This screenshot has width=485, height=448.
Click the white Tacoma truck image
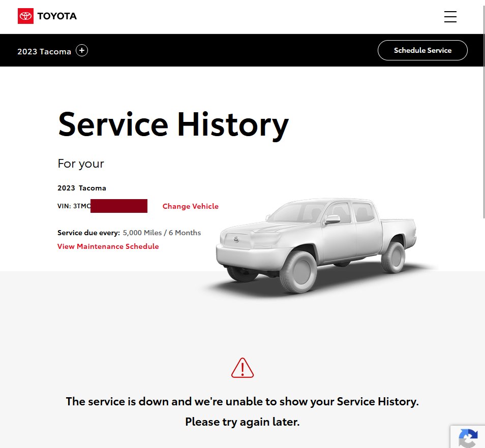pyautogui.click(x=317, y=246)
